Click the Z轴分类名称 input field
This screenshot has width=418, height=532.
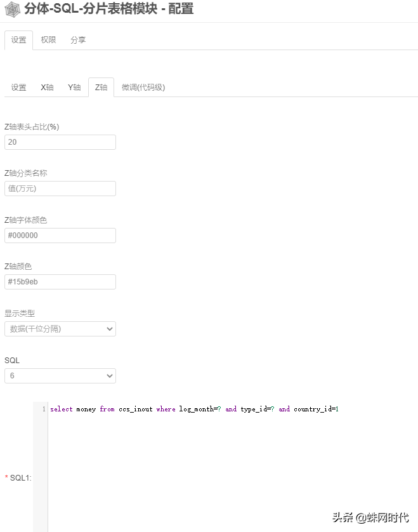[x=60, y=189]
